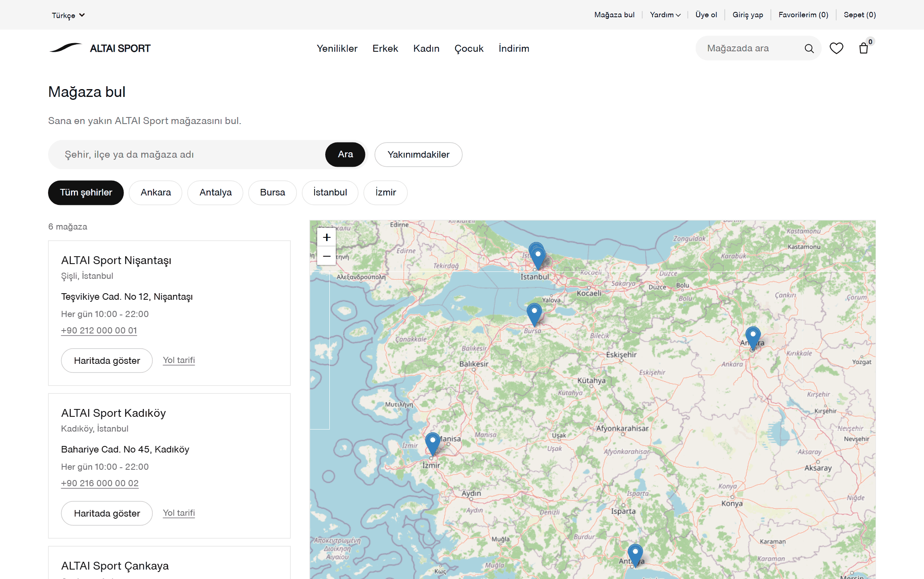Expand the Yardım menu
The width and height of the screenshot is (924, 579).
665,15
